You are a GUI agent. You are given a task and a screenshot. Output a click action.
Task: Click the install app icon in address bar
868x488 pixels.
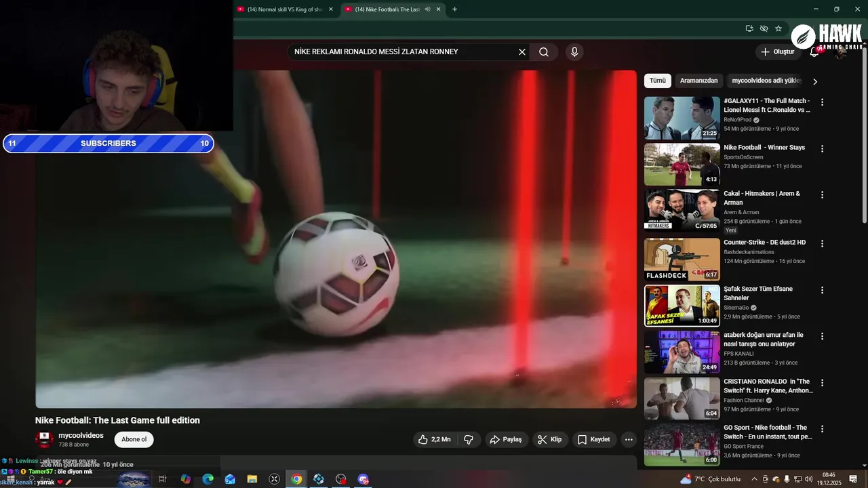(749, 28)
